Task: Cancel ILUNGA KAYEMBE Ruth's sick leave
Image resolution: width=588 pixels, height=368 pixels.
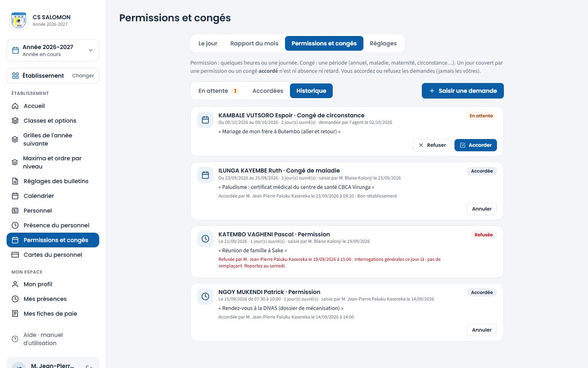Action: point(482,209)
